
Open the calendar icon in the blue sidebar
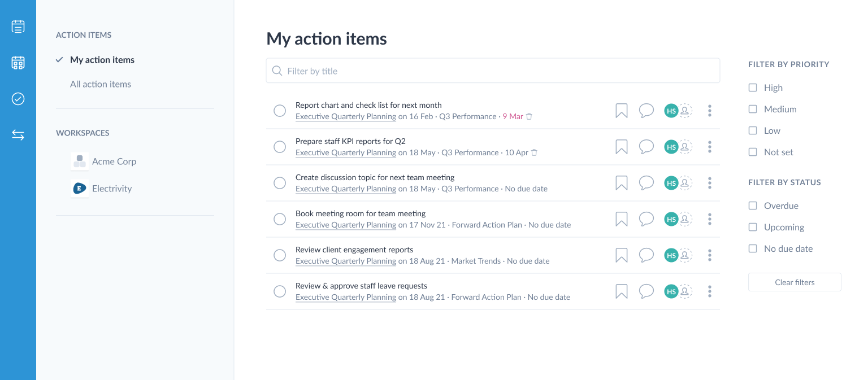(x=18, y=63)
